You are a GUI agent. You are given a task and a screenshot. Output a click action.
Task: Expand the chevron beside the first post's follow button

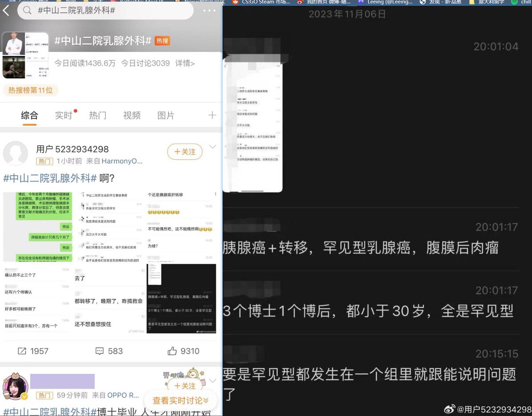[x=212, y=146]
